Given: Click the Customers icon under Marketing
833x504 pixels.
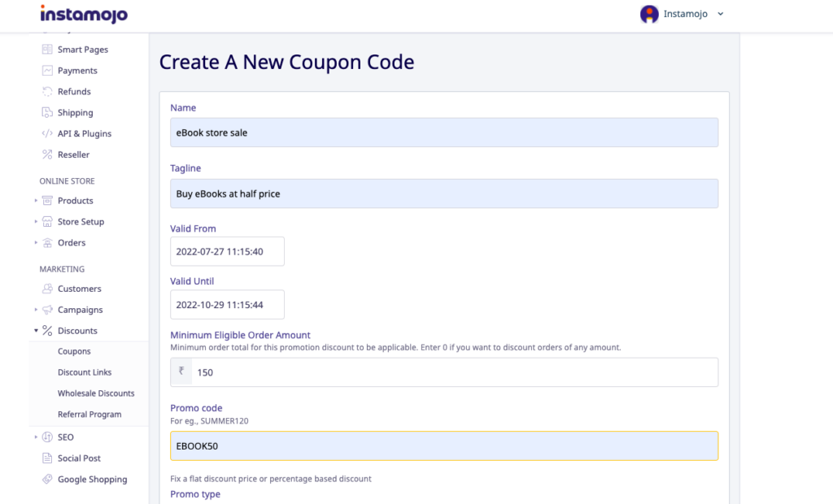Looking at the screenshot, I should point(47,289).
